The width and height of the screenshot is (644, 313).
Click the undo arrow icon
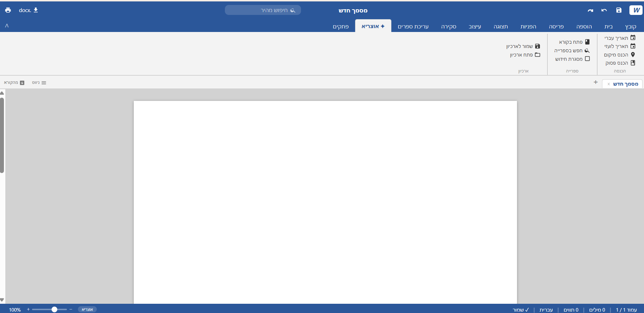coord(604,10)
